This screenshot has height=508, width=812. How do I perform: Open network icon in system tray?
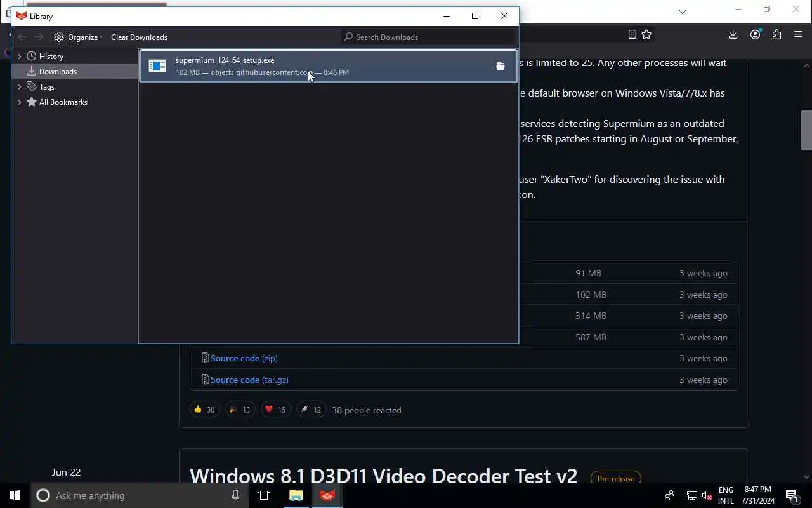(691, 495)
